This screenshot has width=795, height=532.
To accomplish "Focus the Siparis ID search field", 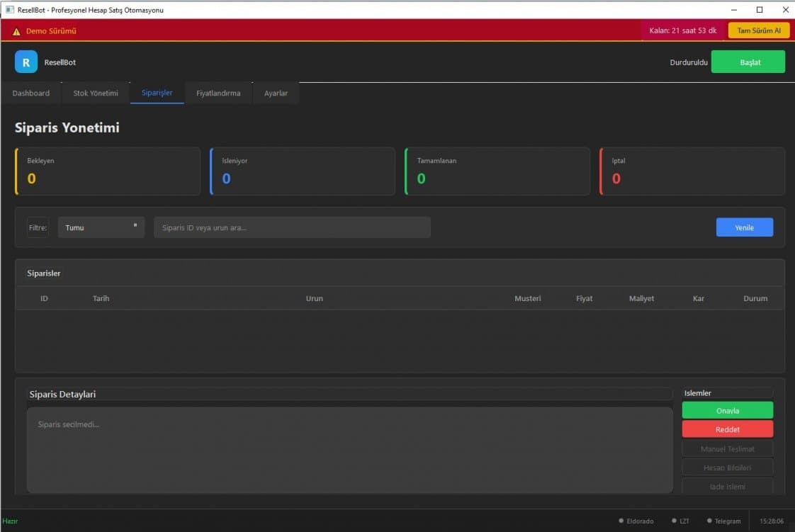I will (x=292, y=227).
